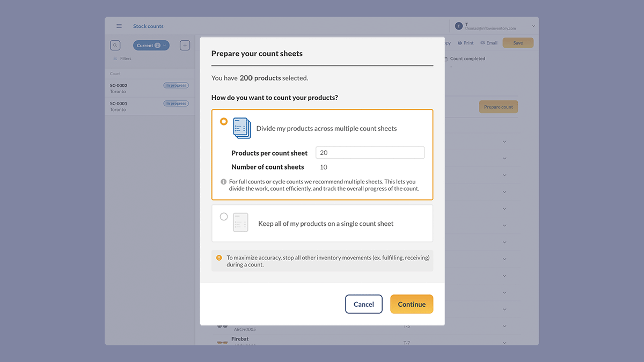Cancel the count sheet preparation
Screen dimensions: 644x362
tap(364, 304)
